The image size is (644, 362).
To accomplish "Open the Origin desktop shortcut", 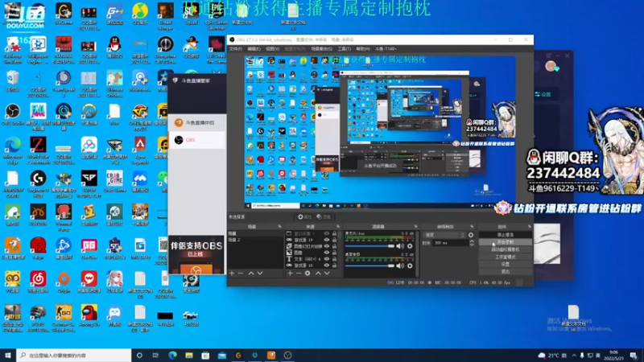I will [64, 282].
